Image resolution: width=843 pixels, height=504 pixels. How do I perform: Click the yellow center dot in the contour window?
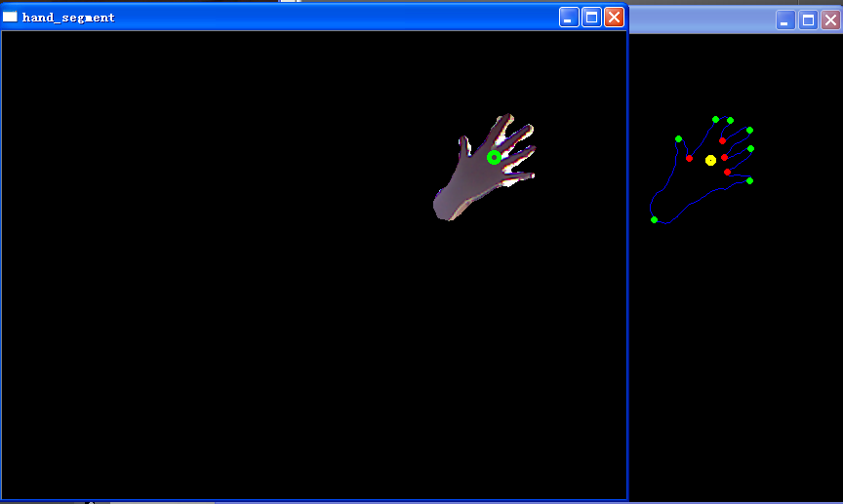[710, 160]
